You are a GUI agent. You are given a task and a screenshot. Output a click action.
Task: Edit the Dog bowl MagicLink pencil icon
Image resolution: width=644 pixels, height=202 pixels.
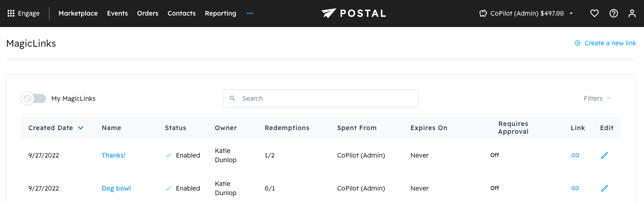point(605,188)
